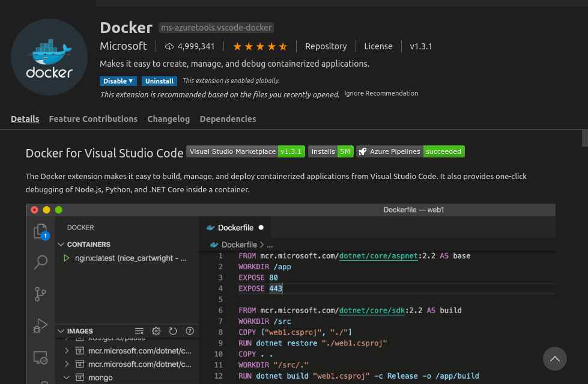Click the Run and Debug icon
Screen dimensions: 588x384
pyautogui.click(x=40, y=325)
